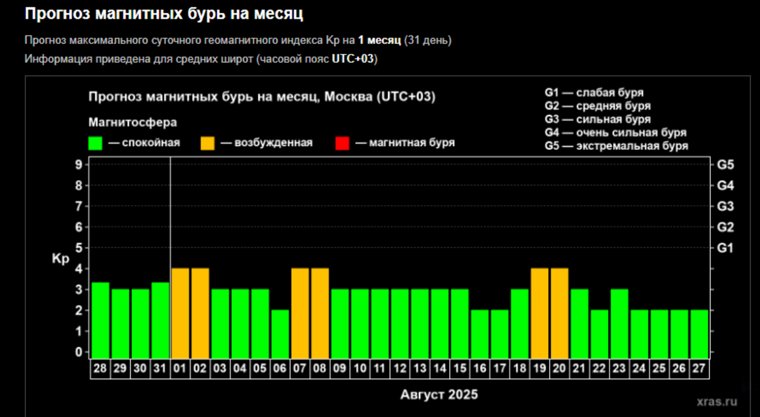Click the orange bar for August 20
This screenshot has width=760, height=417.
point(559,313)
